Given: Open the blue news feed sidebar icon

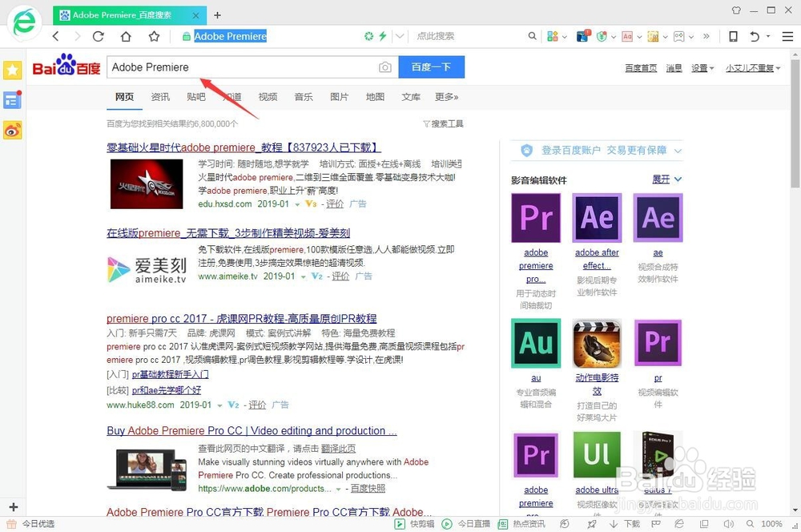Looking at the screenshot, I should click(12, 99).
